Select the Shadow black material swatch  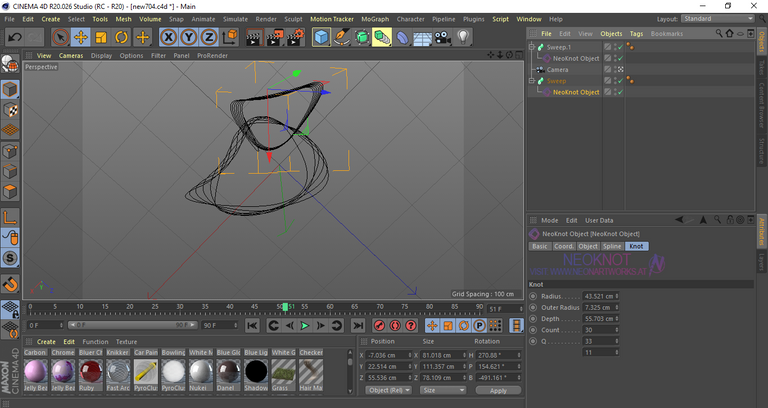pos(256,372)
